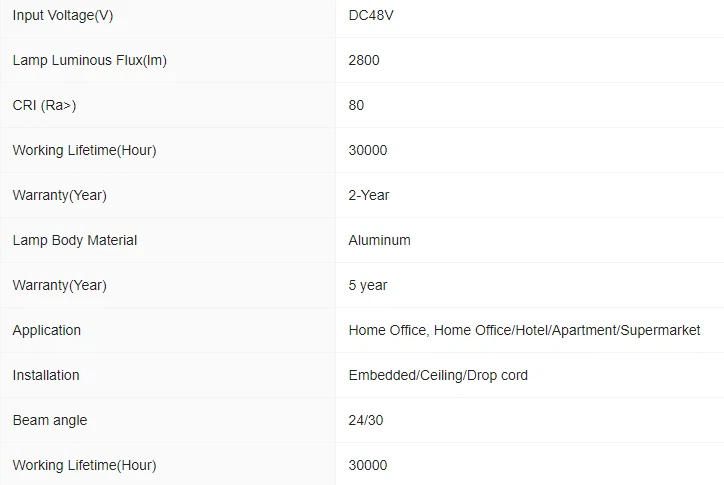Click the CRI (Ra>) label
Screen dimensions: 724x485
point(44,105)
